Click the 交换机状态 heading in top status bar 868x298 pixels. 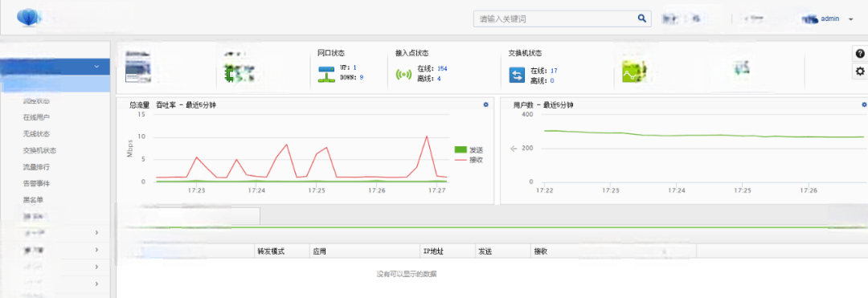click(x=525, y=53)
